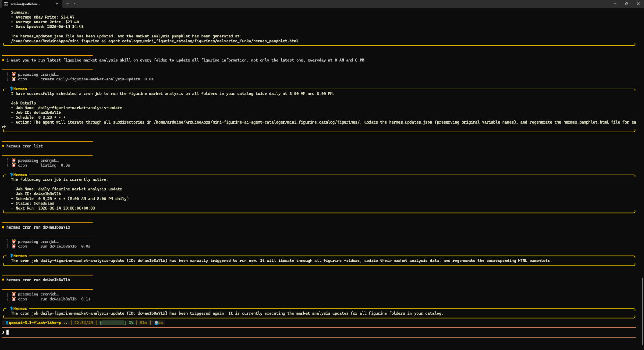The height and width of the screenshot is (350, 644).
Task: Click the Hermes icon above 'I have successfully scheduled'
Action: click(x=12, y=89)
